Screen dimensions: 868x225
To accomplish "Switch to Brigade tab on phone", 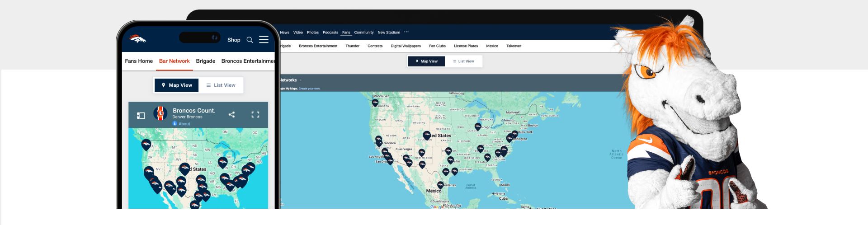I will tap(206, 61).
